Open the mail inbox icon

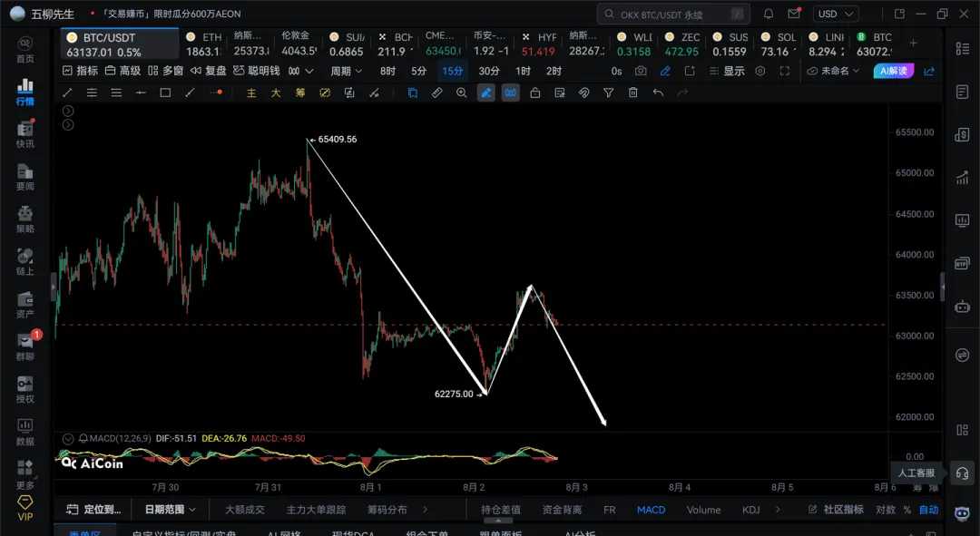pos(794,14)
